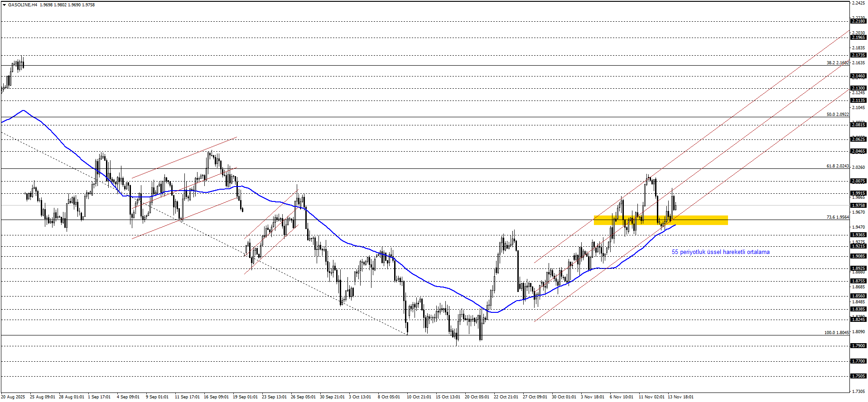Click the 50.0 2.0922 Fibonacci label
868x402 pixels.
(837, 115)
